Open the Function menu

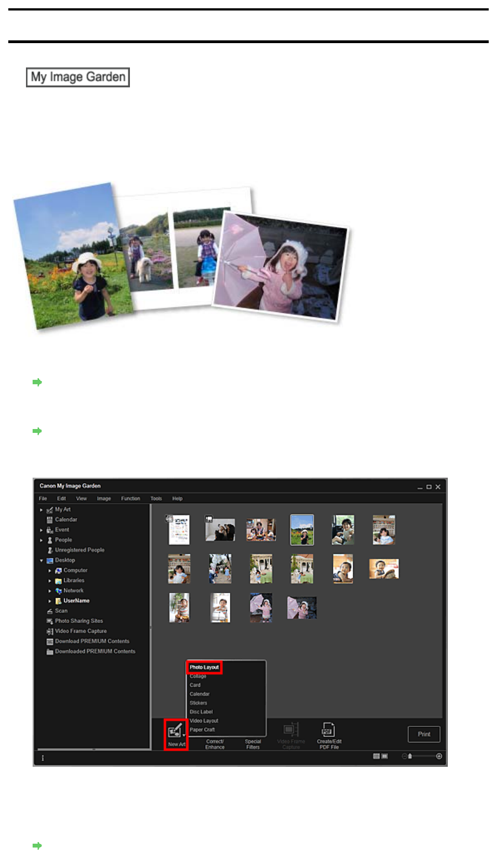pyautogui.click(x=130, y=498)
